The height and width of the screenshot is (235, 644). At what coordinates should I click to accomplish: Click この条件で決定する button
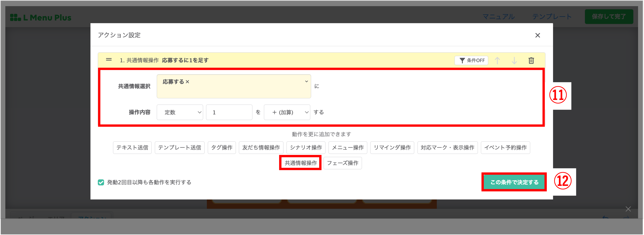514,182
